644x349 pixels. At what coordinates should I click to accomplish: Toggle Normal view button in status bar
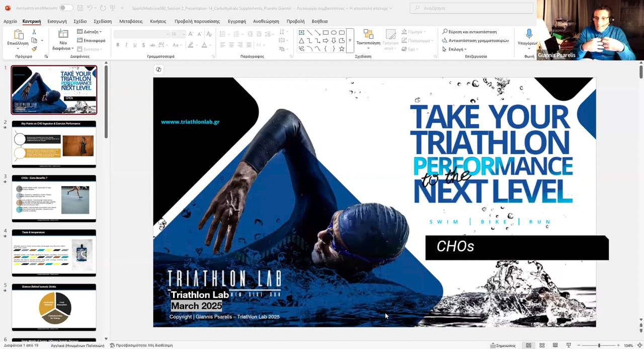click(x=528, y=345)
